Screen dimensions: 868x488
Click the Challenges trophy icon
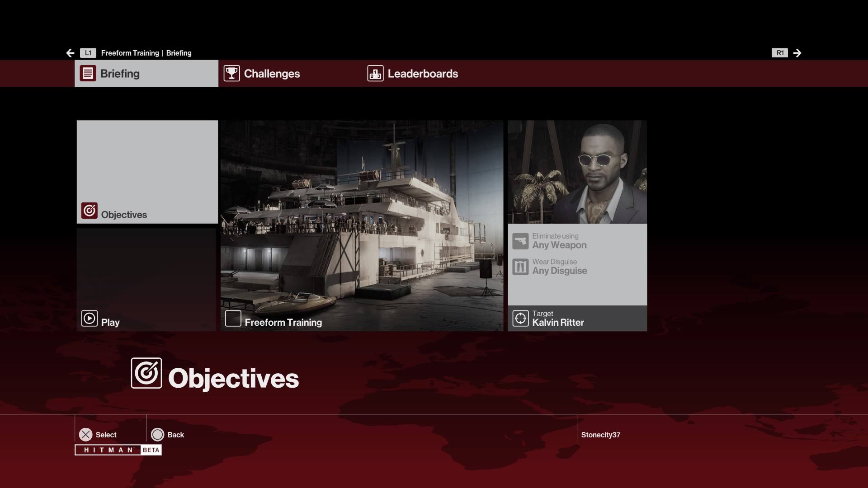click(231, 73)
